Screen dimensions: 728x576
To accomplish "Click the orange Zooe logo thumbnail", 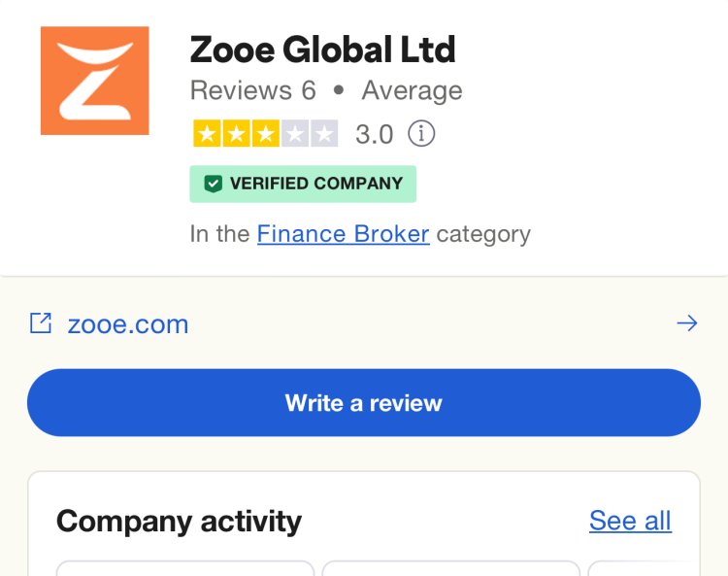I will [x=95, y=81].
